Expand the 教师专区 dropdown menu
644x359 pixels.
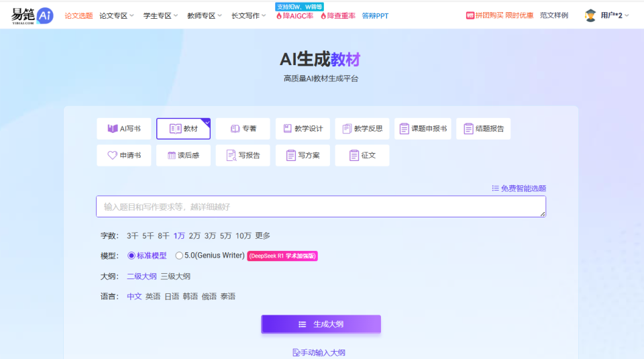click(205, 15)
